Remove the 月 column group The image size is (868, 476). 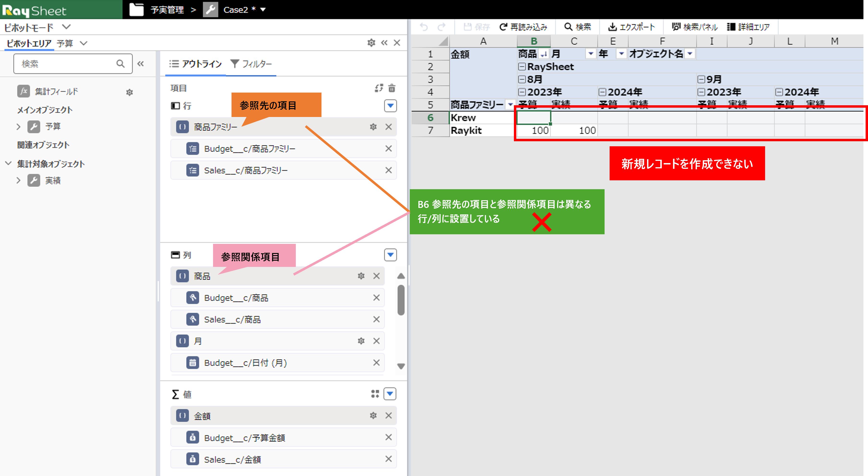coord(376,341)
